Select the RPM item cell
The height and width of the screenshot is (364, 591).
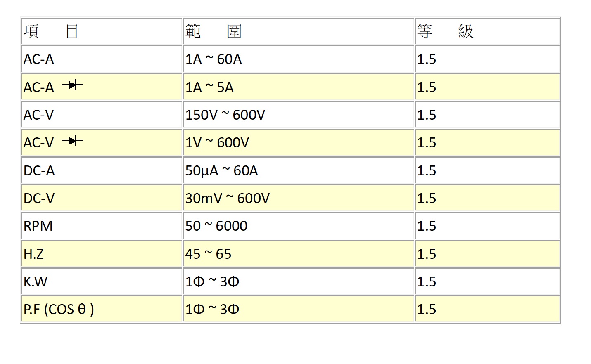pos(38,226)
